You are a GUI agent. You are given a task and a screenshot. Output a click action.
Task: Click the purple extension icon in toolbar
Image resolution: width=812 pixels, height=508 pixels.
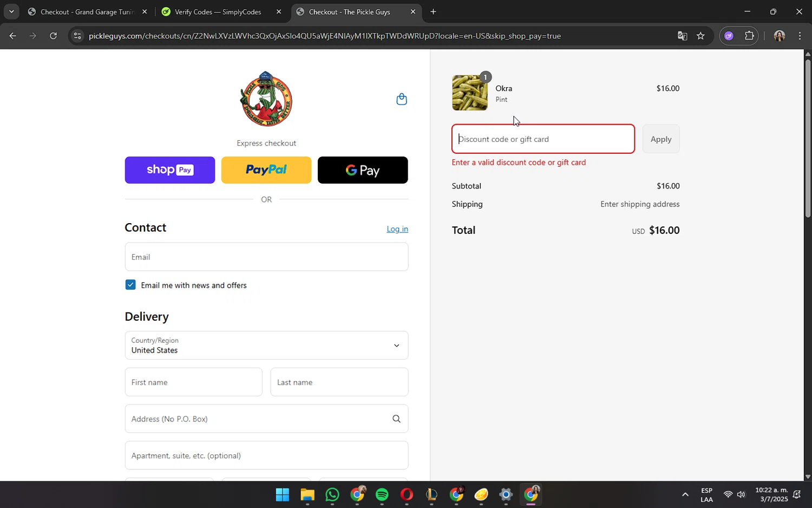coord(729,36)
